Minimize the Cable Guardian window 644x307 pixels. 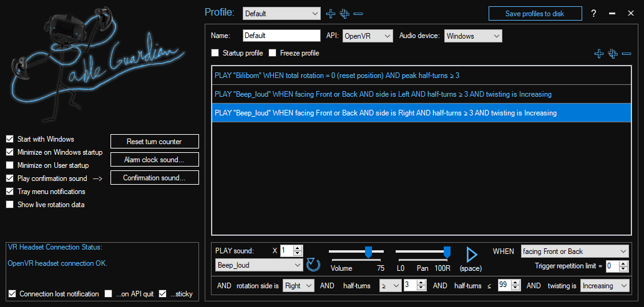(612, 13)
